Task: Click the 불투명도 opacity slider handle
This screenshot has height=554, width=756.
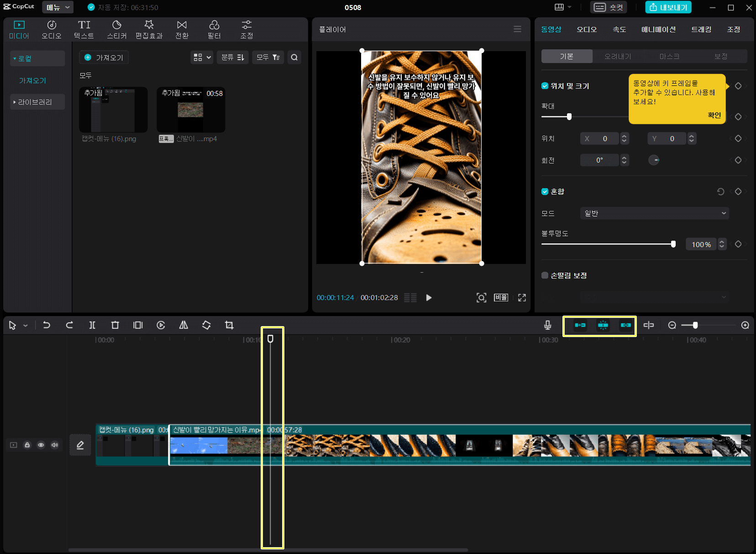Action: click(673, 244)
